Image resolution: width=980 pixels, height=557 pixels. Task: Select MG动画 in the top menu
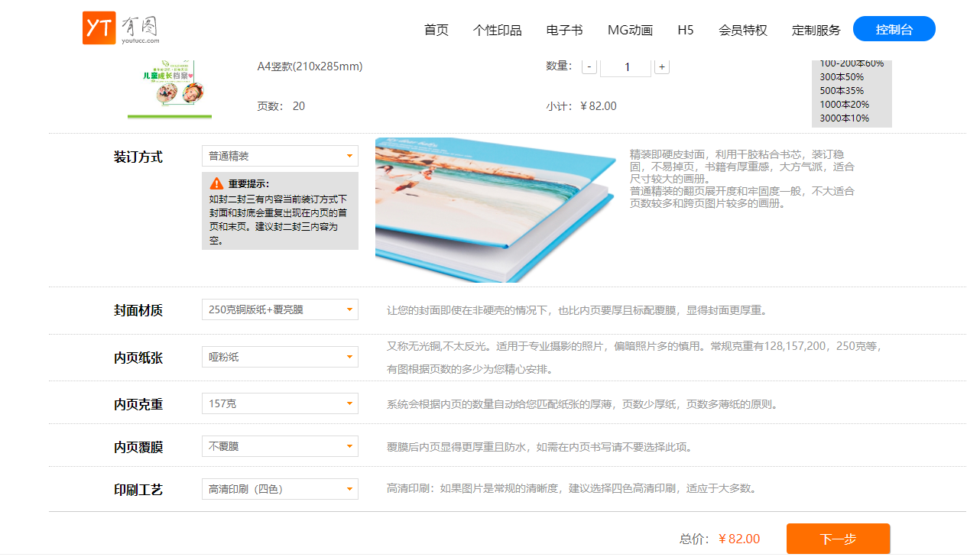tap(630, 30)
